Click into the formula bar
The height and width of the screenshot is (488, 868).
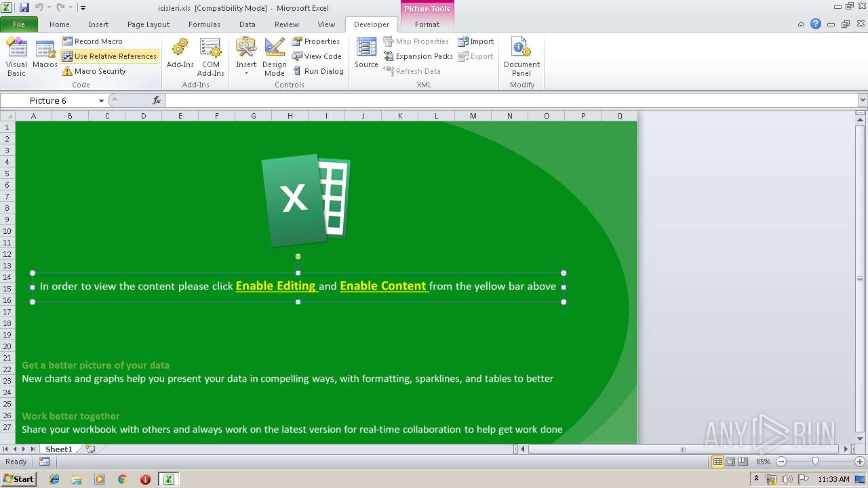pyautogui.click(x=511, y=100)
